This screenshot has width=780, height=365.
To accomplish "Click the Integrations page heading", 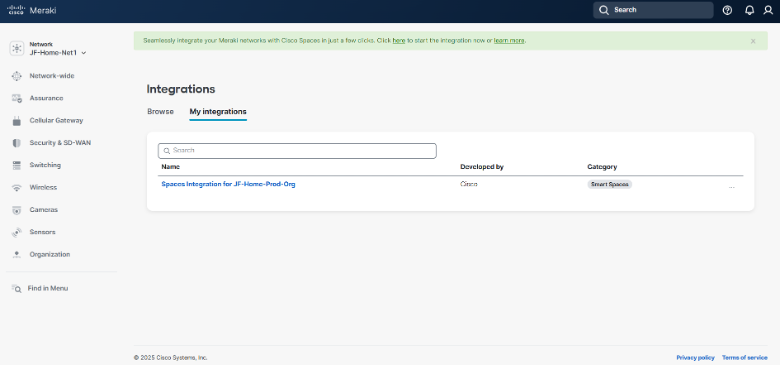I will (x=181, y=89).
